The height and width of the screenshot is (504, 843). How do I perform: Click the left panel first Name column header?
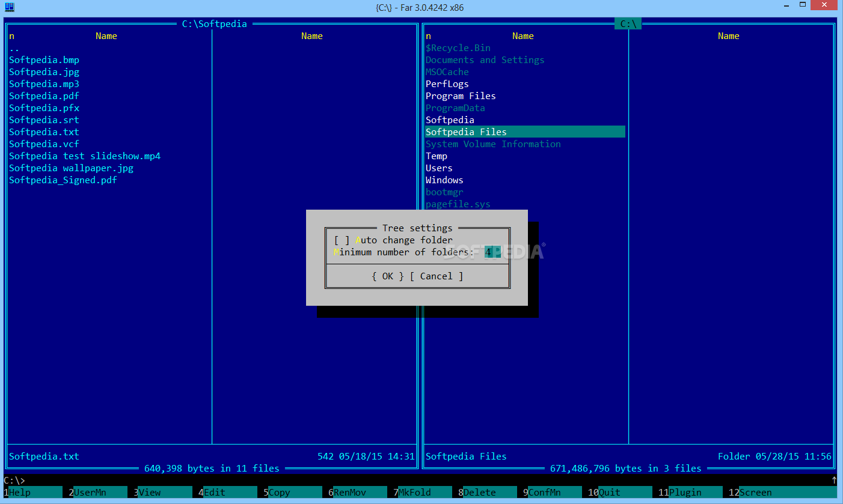[x=106, y=36]
